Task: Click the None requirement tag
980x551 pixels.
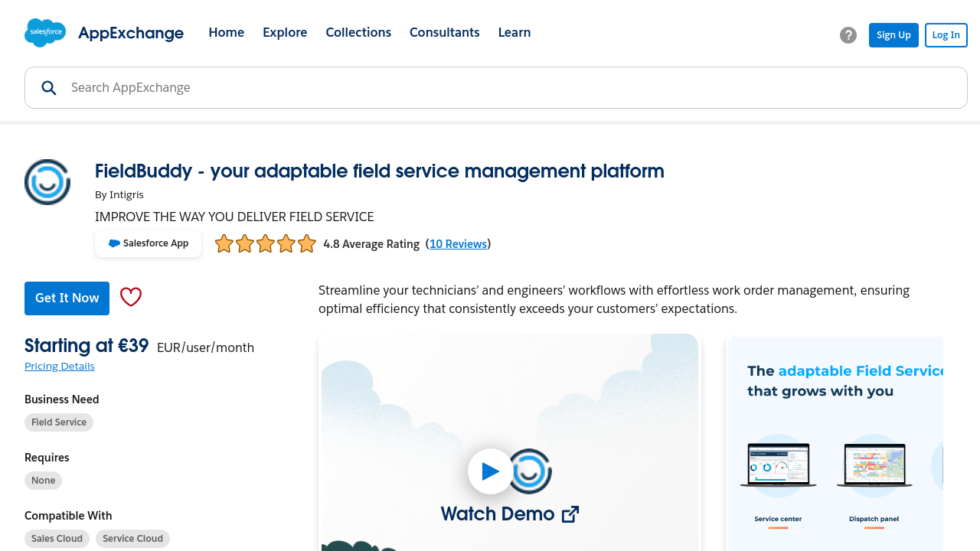Action: coord(43,481)
